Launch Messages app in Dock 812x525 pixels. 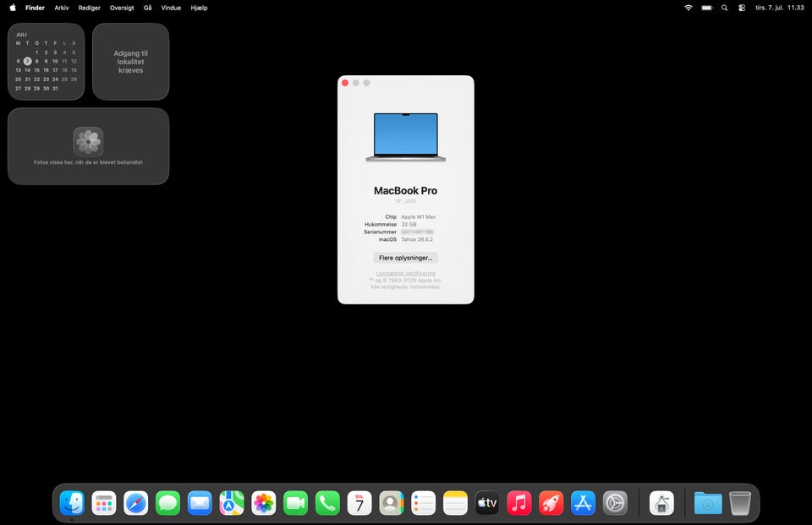[x=167, y=503]
